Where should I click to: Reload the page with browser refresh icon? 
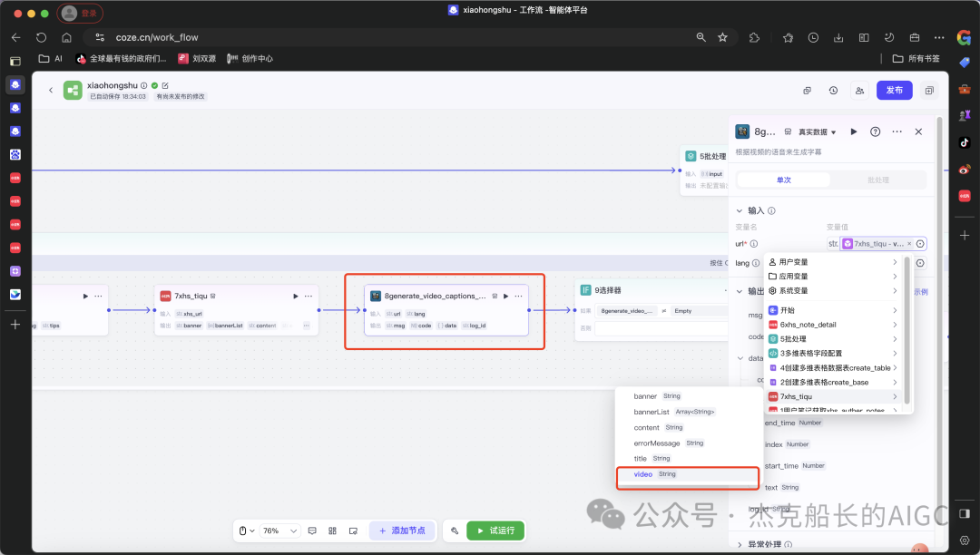point(41,37)
